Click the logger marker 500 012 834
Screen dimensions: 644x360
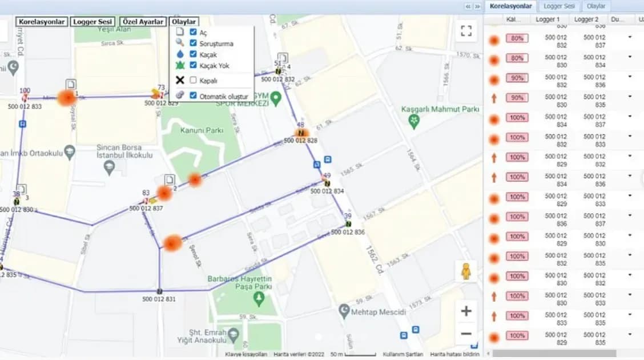[327, 183]
